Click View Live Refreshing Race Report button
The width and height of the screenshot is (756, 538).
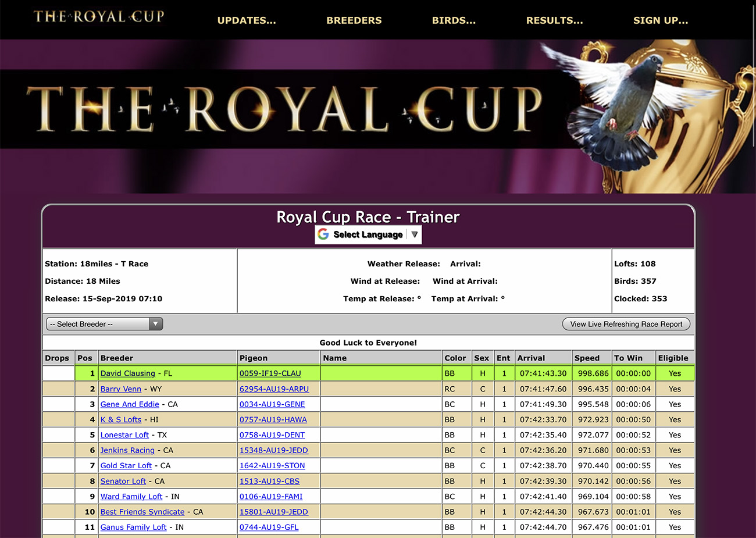point(626,324)
